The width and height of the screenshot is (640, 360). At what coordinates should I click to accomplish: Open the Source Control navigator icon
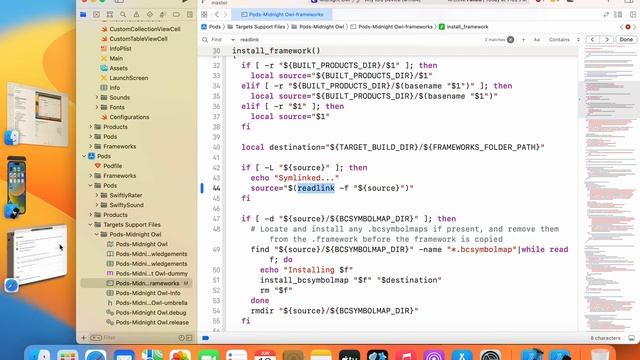point(96,14)
